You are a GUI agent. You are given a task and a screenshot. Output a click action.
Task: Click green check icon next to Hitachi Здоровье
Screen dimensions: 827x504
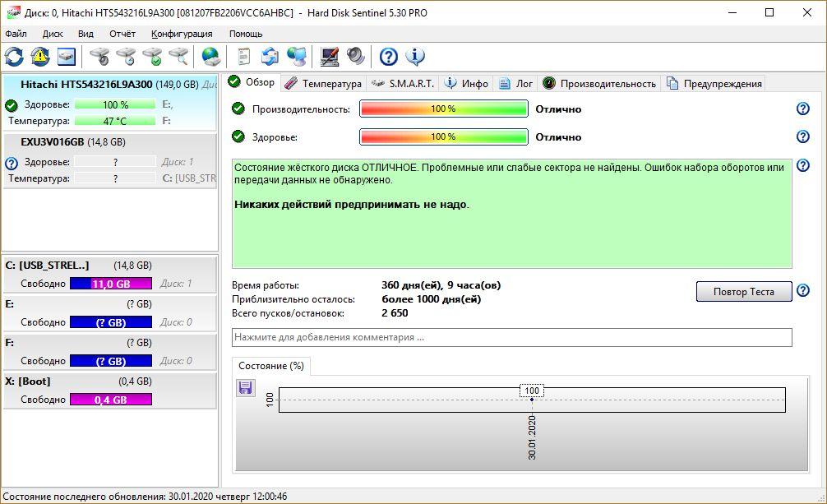11,105
